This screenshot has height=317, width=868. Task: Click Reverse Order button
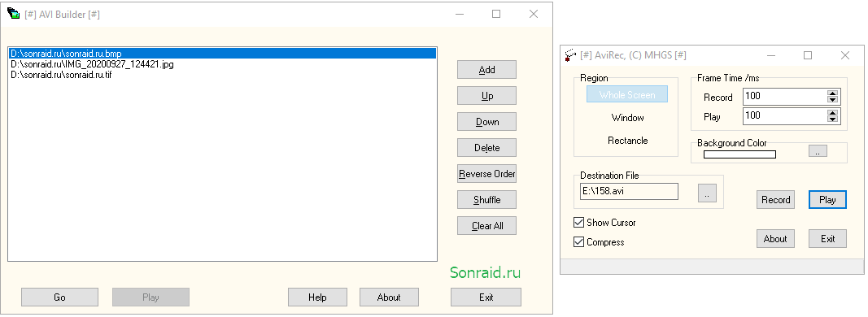tap(486, 174)
